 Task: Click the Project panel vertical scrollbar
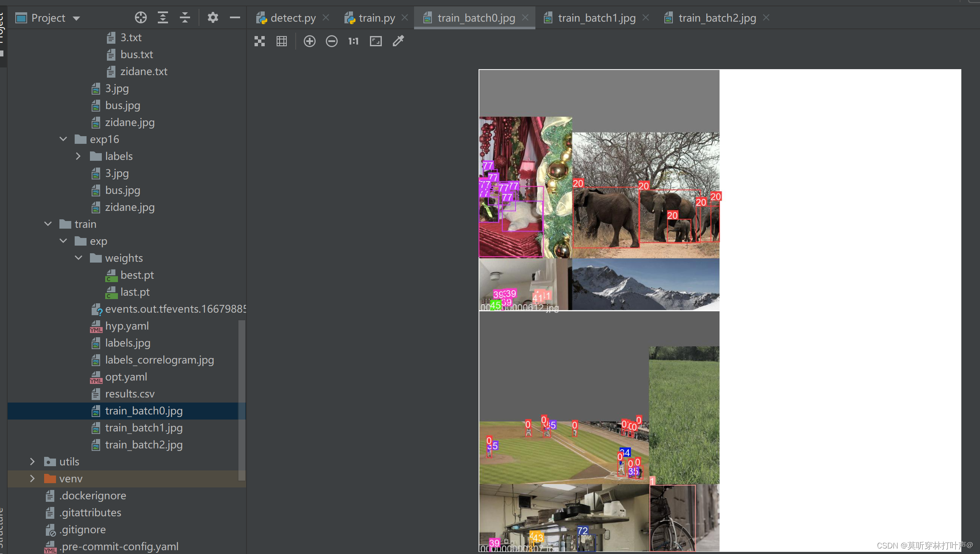242,400
